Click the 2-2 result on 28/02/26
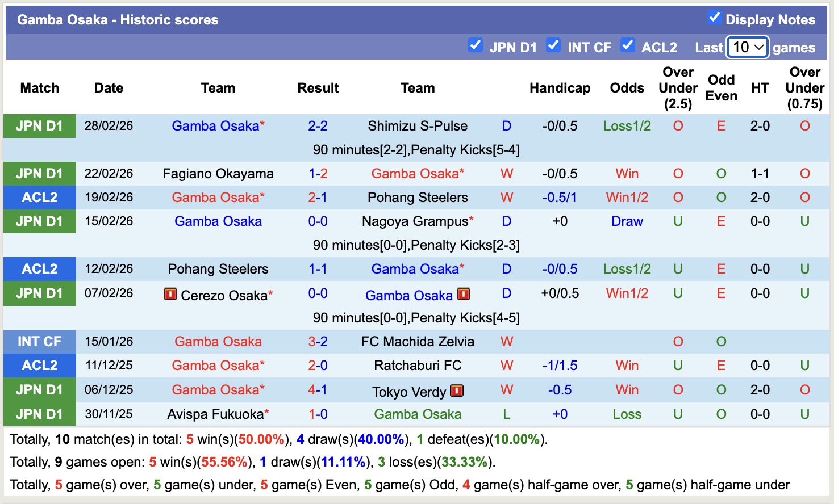This screenshot has width=834, height=504. point(318,126)
